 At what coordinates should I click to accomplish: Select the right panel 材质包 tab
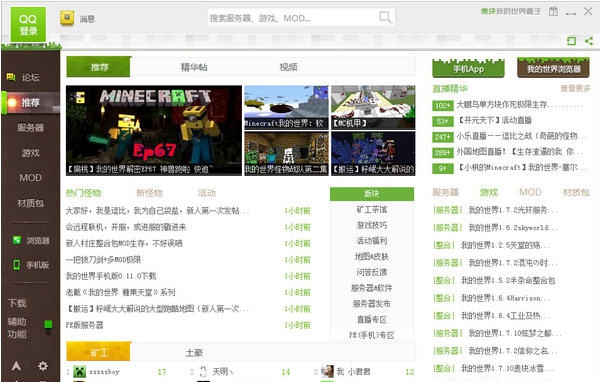(576, 192)
